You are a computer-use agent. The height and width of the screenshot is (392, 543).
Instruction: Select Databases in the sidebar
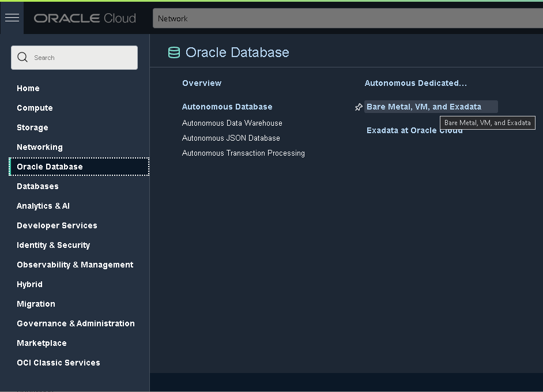37,186
